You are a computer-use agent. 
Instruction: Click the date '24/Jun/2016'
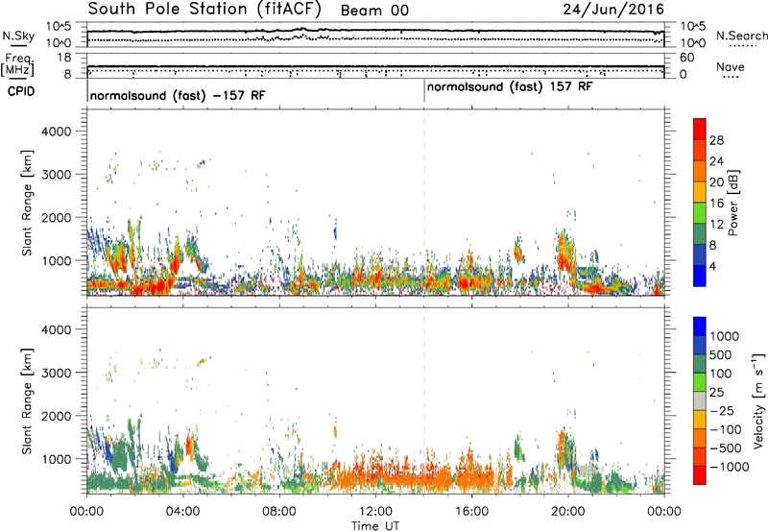(x=613, y=10)
